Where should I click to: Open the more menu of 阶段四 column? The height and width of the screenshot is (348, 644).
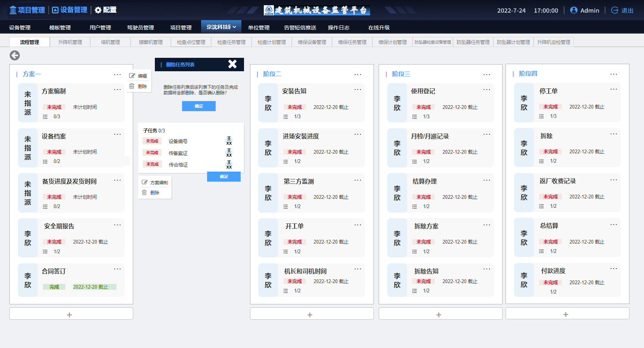(614, 74)
